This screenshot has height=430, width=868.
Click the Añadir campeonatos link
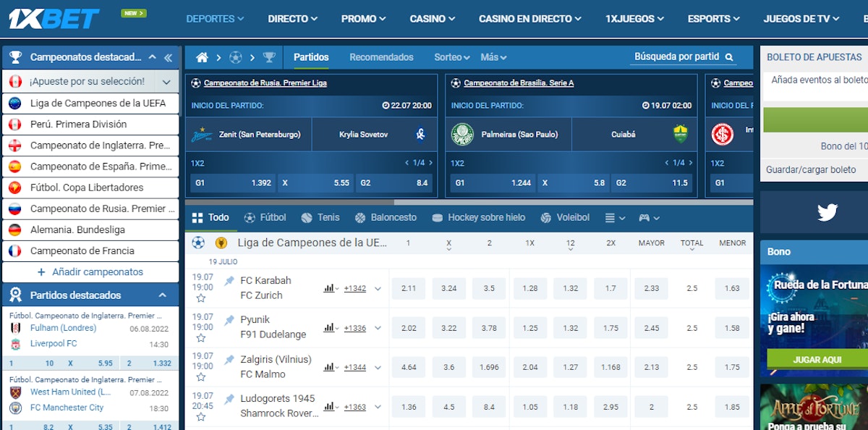point(90,272)
